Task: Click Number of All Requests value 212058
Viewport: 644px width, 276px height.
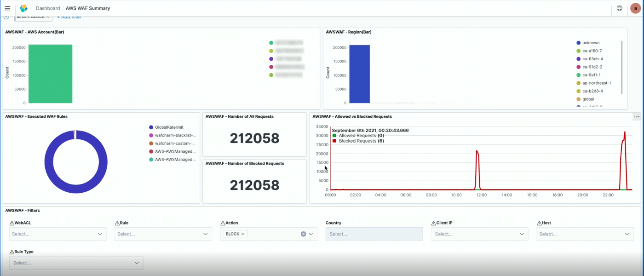Action: point(254,138)
